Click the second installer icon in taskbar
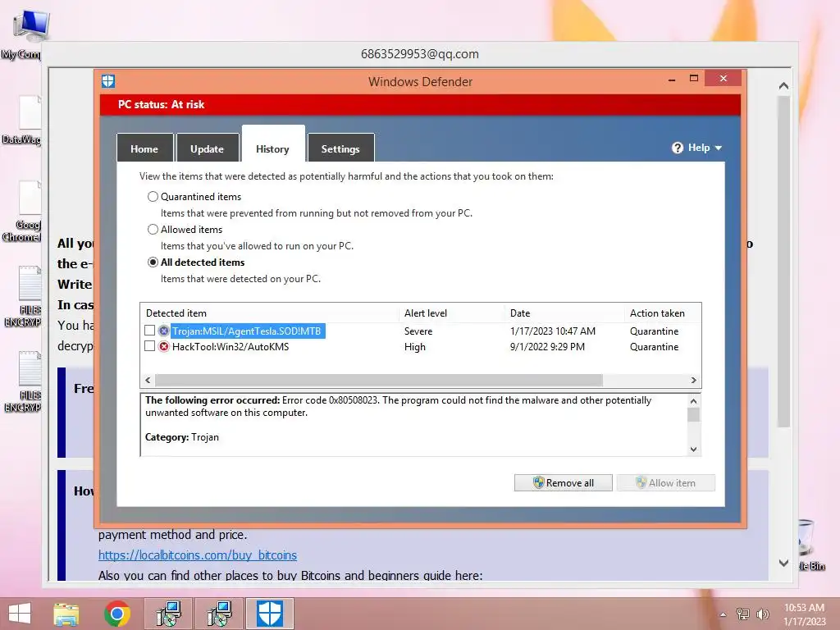Viewport: 840px width, 630px height. tap(219, 614)
